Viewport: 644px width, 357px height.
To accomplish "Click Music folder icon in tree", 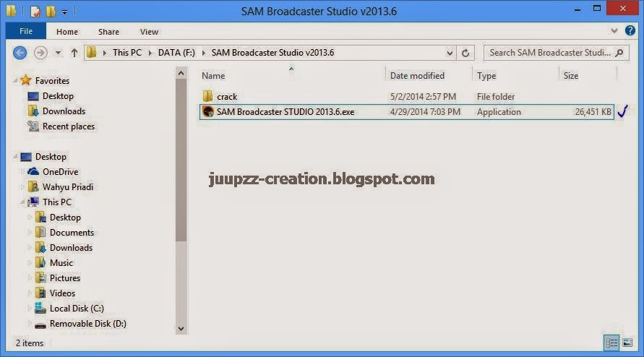I will point(40,262).
